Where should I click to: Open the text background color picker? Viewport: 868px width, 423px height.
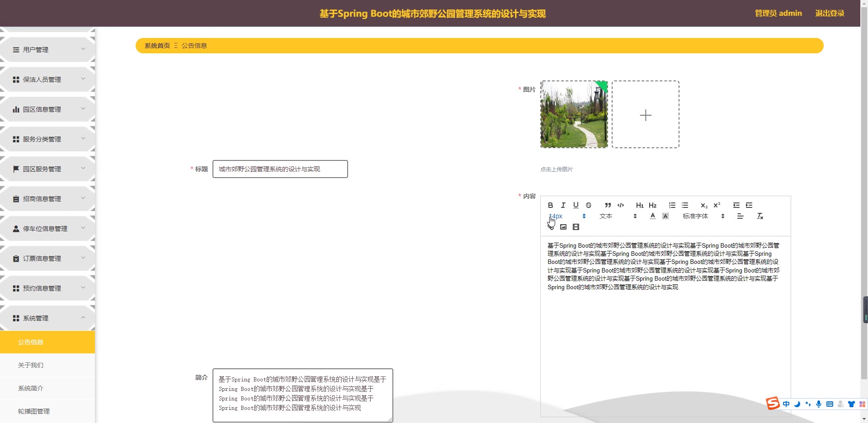tap(665, 216)
